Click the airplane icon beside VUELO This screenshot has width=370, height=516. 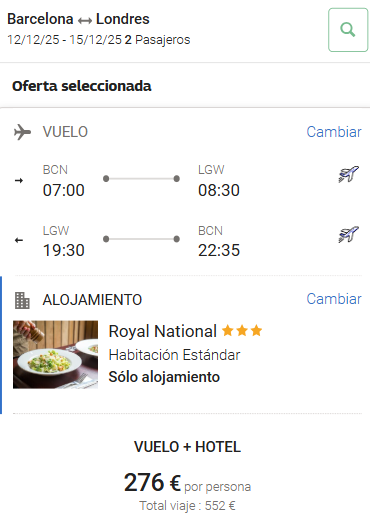pyautogui.click(x=22, y=132)
